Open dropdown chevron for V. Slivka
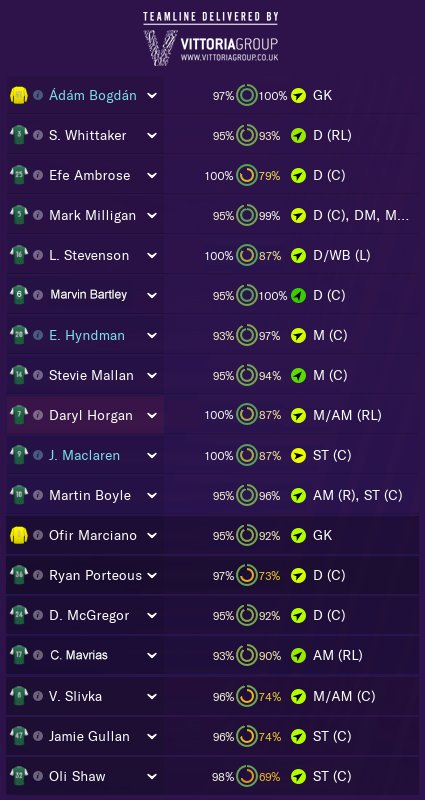This screenshot has width=425, height=800. click(152, 696)
